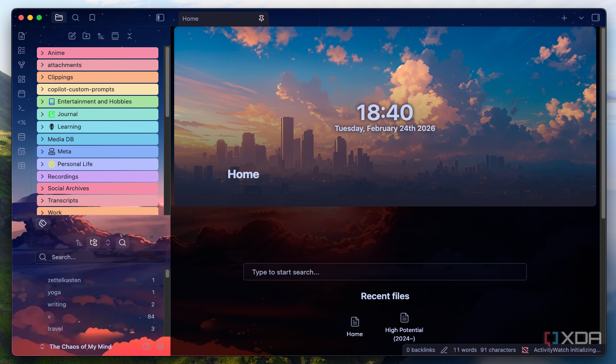Click the table grid ribbon icon
The width and height of the screenshot is (616, 364).
click(x=22, y=166)
